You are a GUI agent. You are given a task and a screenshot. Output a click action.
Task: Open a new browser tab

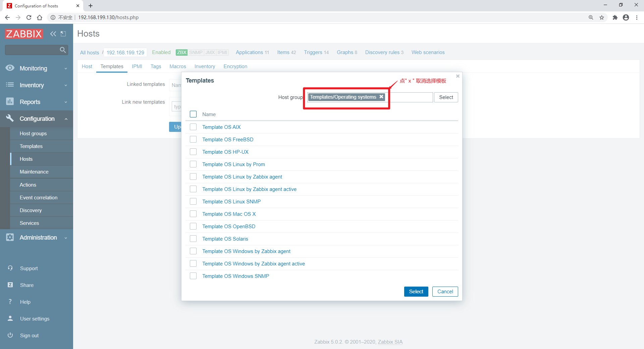coord(91,6)
